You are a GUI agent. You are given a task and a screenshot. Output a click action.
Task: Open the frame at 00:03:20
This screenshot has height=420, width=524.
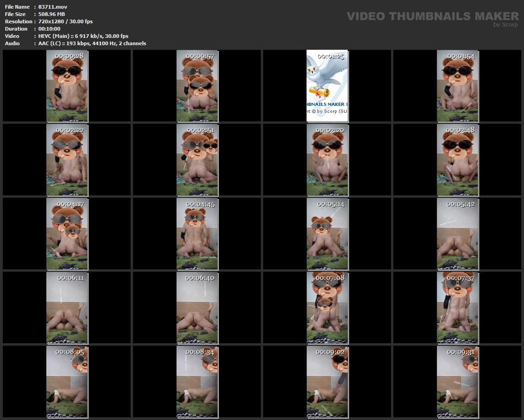pyautogui.click(x=327, y=160)
